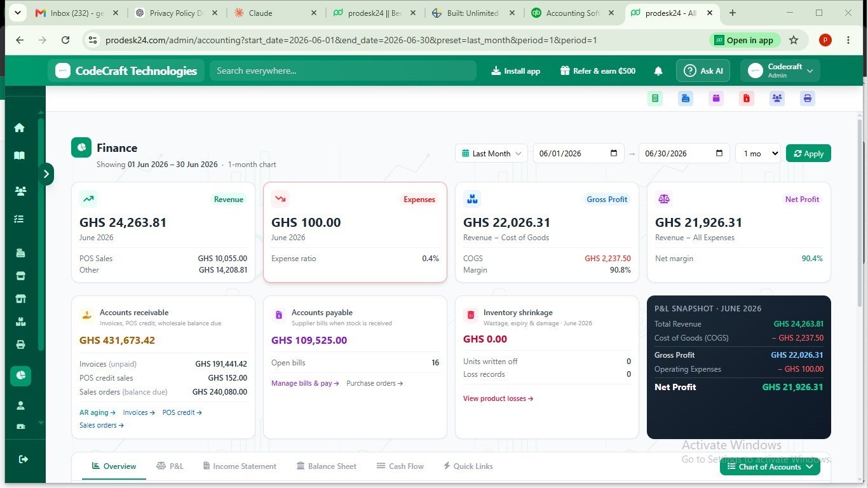Switch to the Cash Flow tab
Screen dimensions: 868x488
400,466
